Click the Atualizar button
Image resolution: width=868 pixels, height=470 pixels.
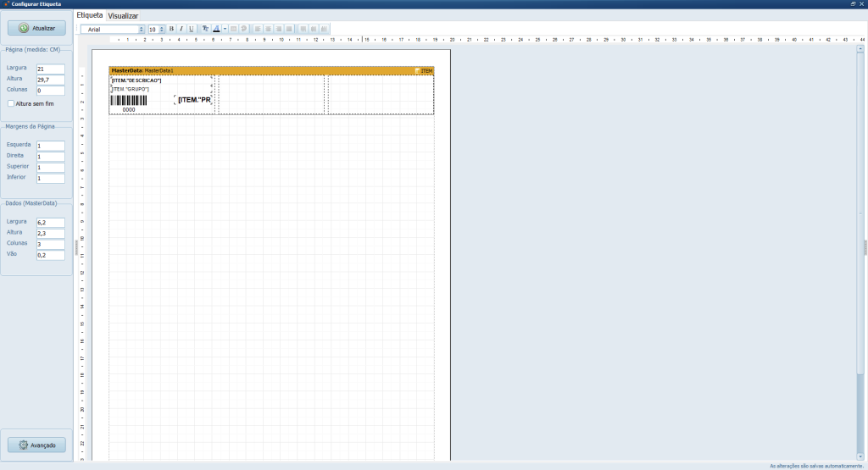point(36,28)
